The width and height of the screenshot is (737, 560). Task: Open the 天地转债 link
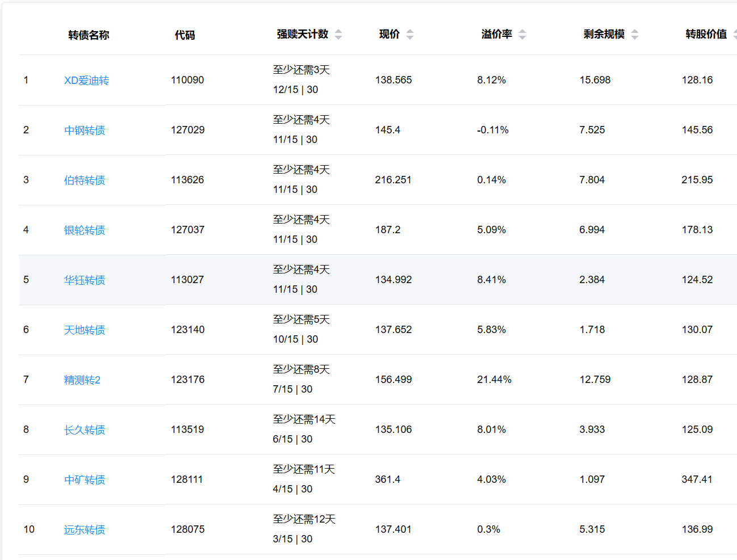point(85,330)
